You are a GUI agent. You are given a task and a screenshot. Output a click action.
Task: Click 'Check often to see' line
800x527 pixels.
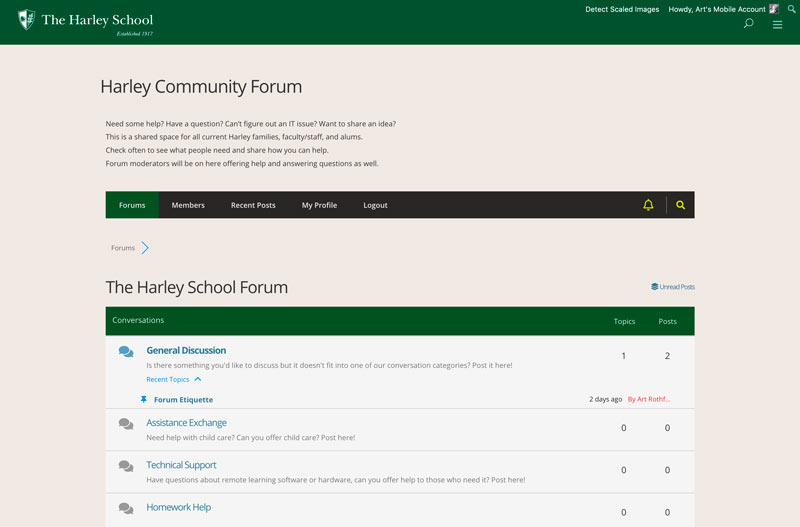[x=217, y=150]
